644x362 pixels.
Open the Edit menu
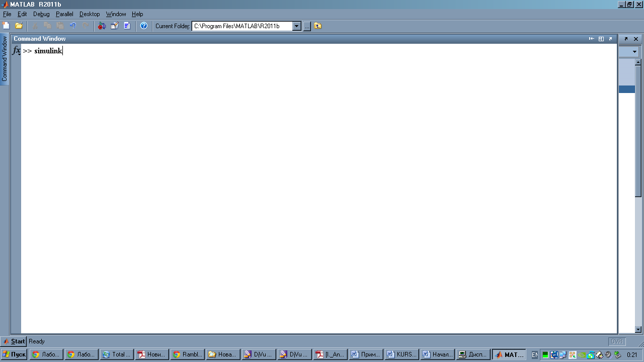point(22,14)
